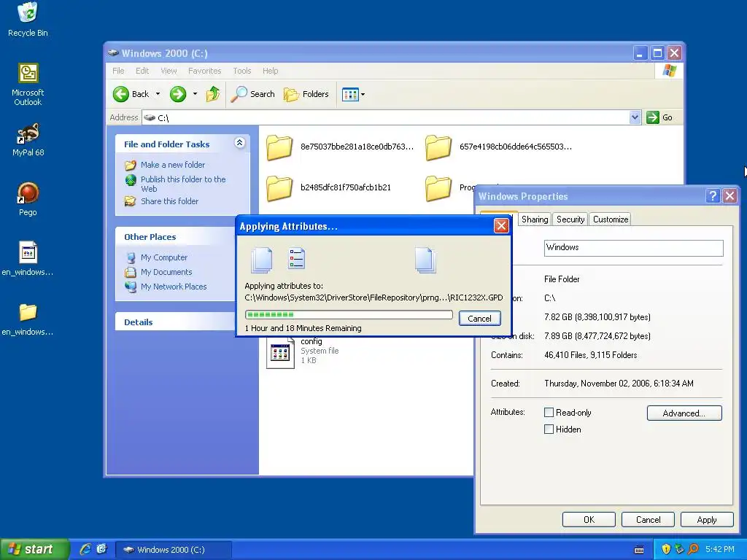
Task: Click the security shield tray icon
Action: pos(666,550)
